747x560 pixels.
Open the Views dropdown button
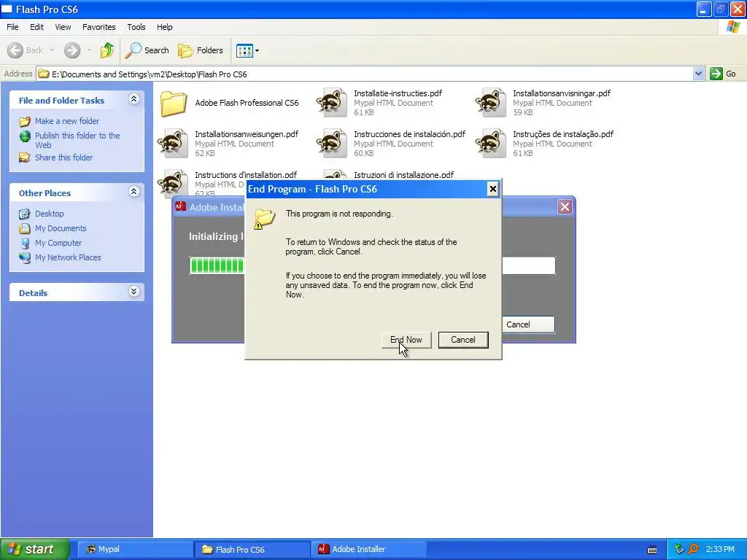(248, 50)
